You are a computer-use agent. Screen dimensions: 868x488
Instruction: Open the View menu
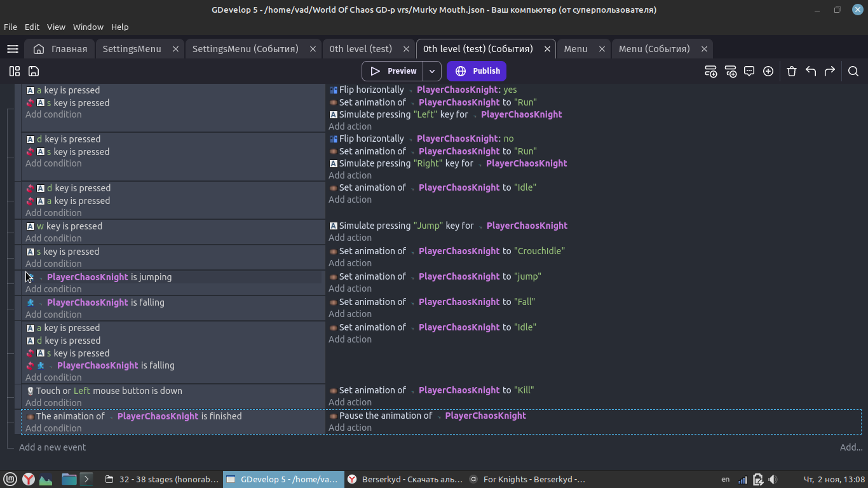(x=56, y=27)
